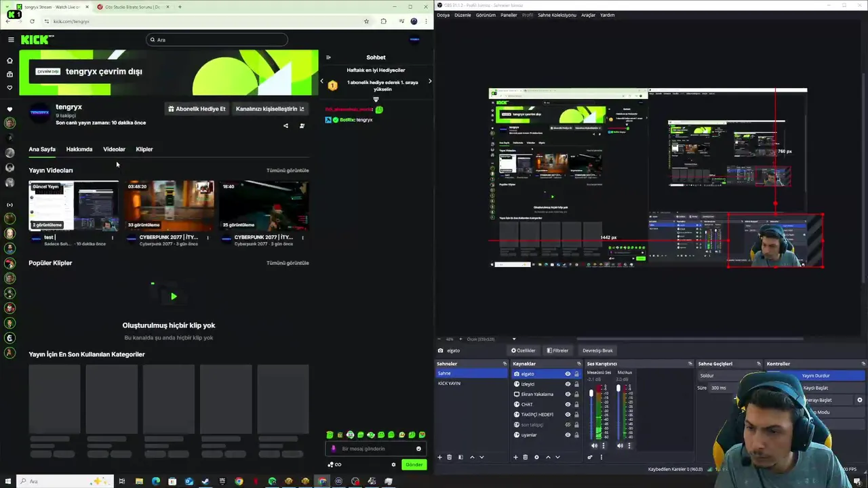The width and height of the screenshot is (868, 488).
Task: Switch to Hakkımda tab on Kick channel
Action: [x=79, y=149]
